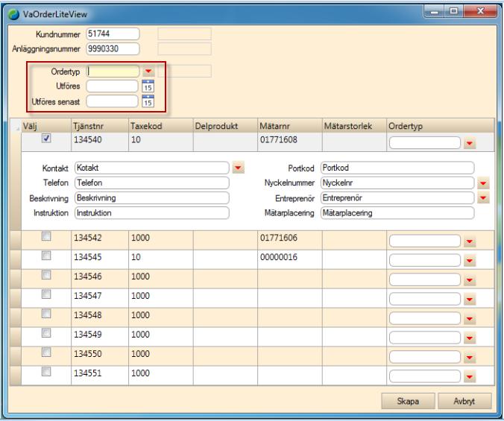Check the Välj box for 134545
This screenshot has width=504, height=421.
click(x=46, y=256)
